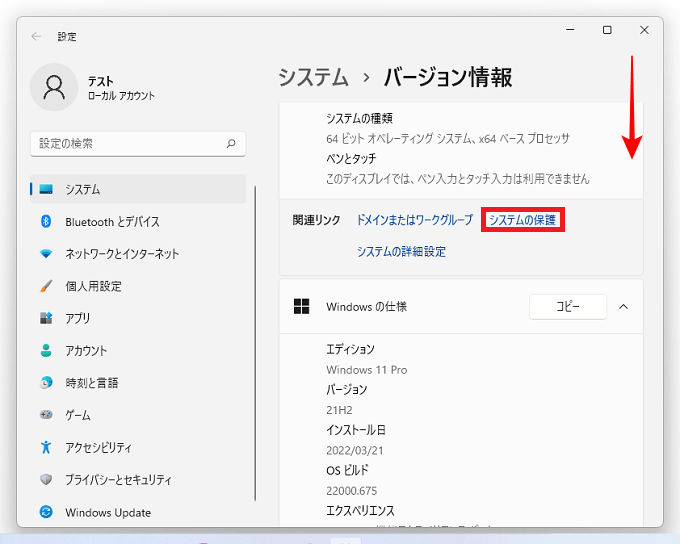Open アカウント settings category
Viewport: 680px width, 544px height.
point(138,351)
